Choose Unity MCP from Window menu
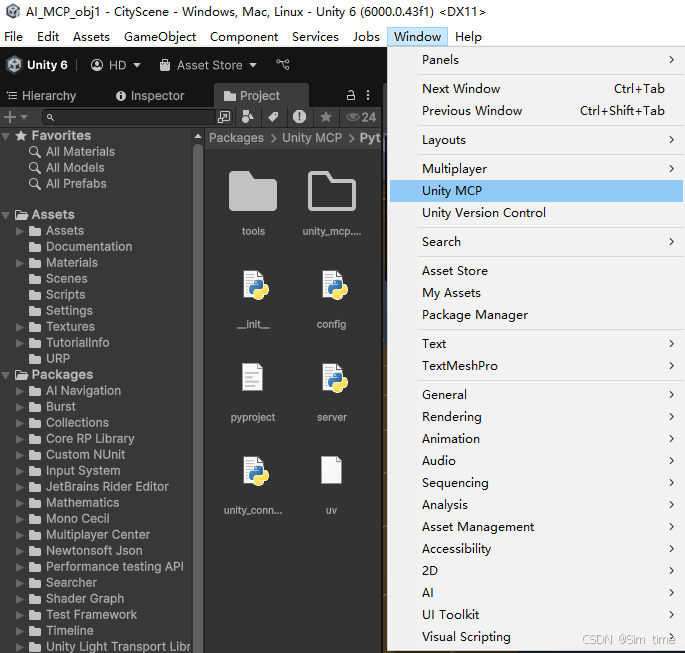This screenshot has width=685, height=653. pos(536,191)
